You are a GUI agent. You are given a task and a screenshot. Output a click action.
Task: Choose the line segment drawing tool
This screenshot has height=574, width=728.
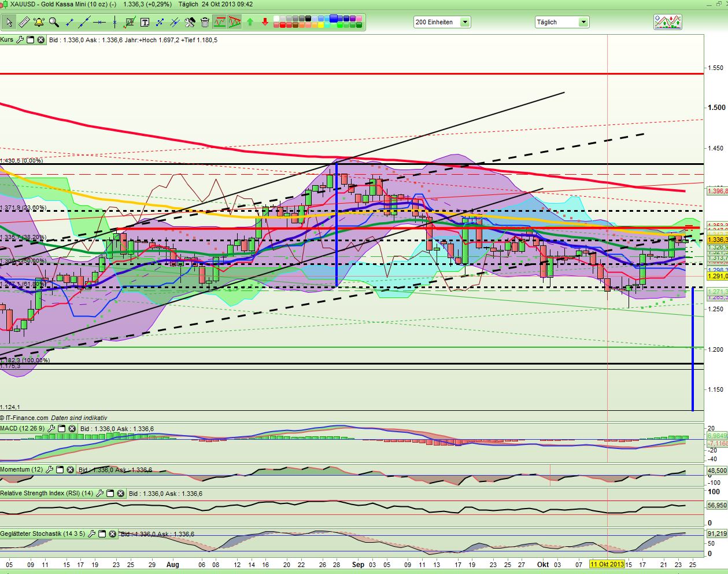click(x=69, y=22)
